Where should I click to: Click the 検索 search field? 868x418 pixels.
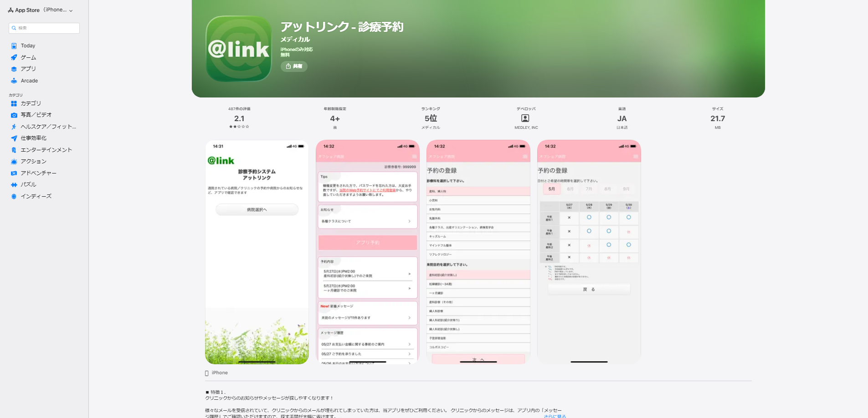coord(44,28)
